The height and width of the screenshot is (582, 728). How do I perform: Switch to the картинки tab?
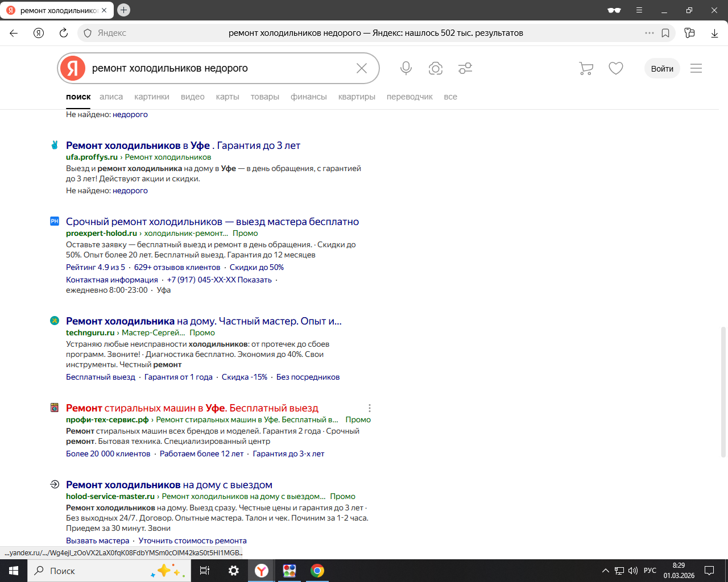click(152, 97)
